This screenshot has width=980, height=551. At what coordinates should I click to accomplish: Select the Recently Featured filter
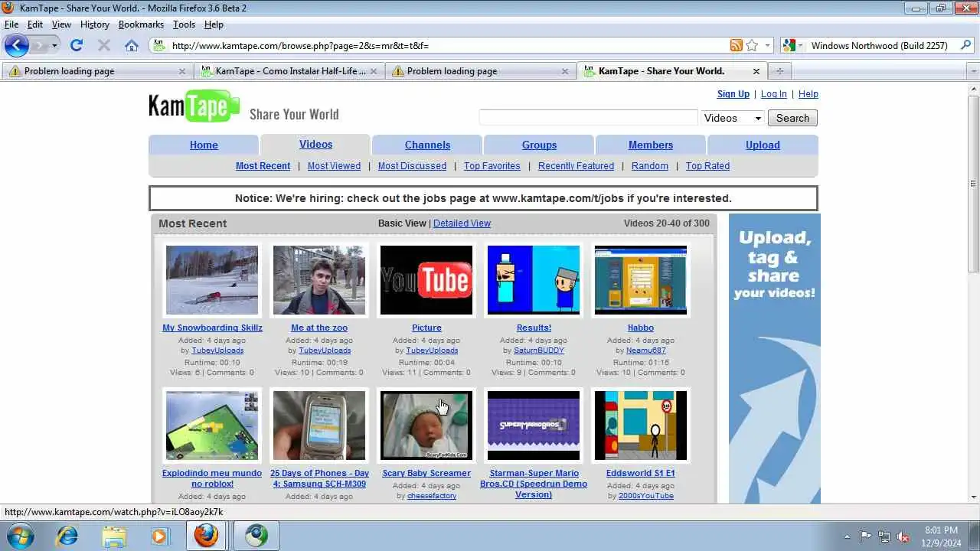(x=576, y=166)
